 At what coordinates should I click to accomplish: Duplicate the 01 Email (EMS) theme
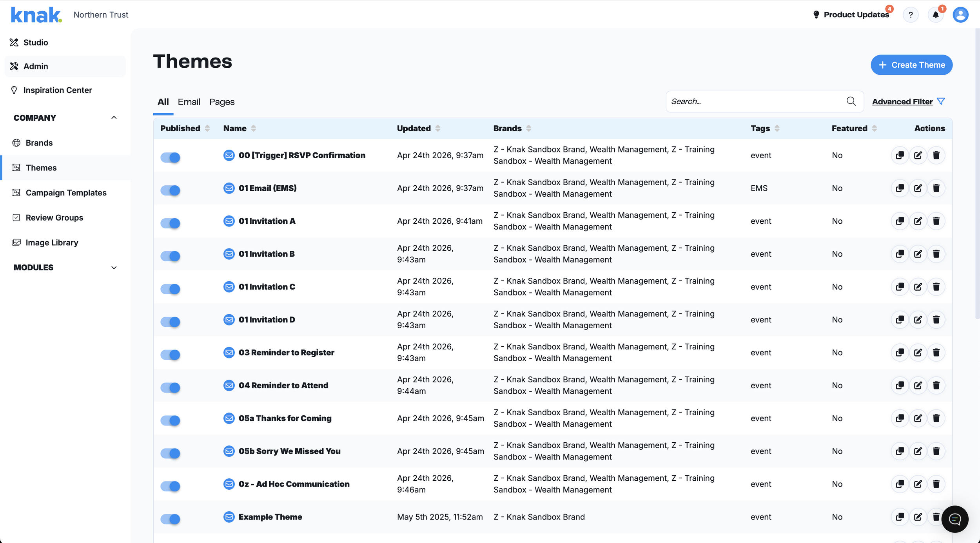coord(900,188)
